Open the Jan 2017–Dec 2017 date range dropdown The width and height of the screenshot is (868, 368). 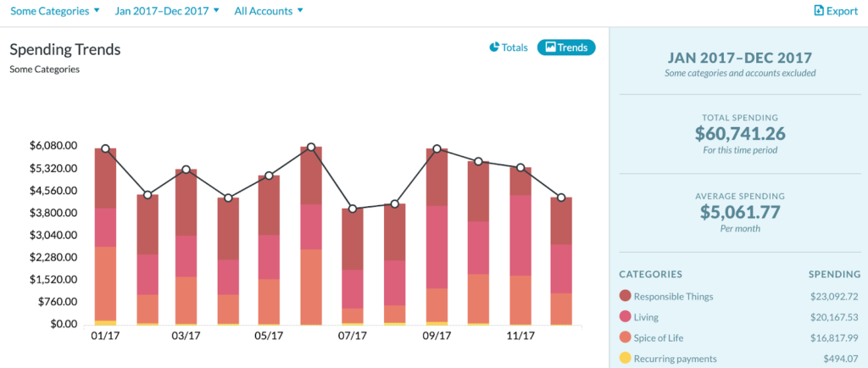point(167,10)
